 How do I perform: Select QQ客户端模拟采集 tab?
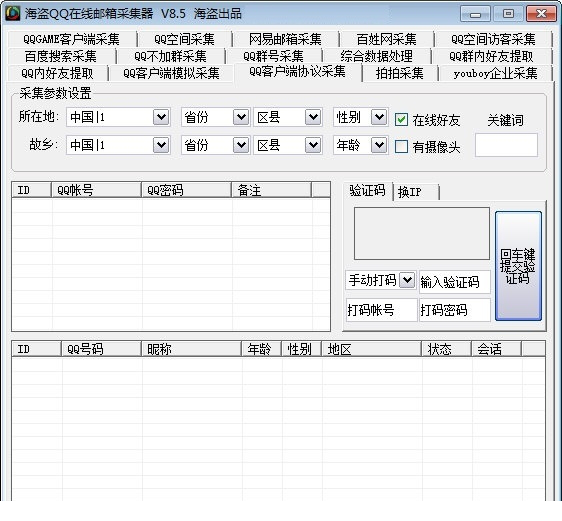tap(171, 73)
